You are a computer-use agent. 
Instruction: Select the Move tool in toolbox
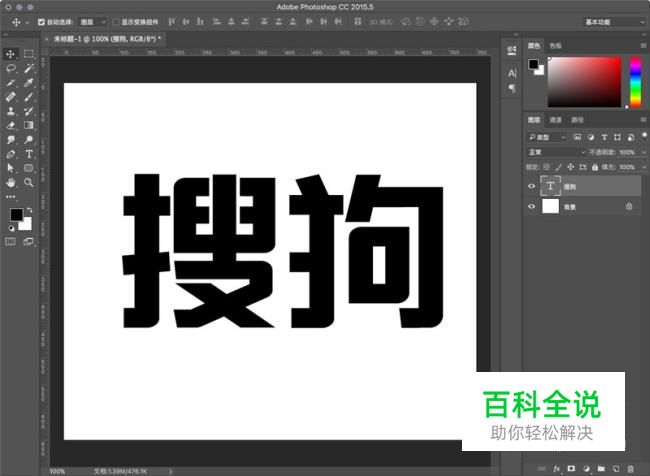tap(10, 54)
